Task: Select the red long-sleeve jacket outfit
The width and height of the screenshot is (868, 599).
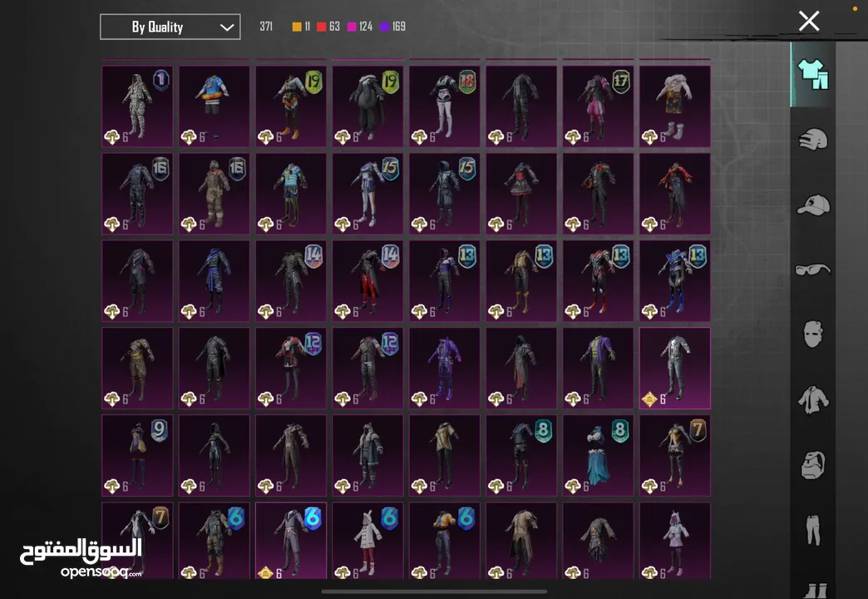Action: (675, 194)
